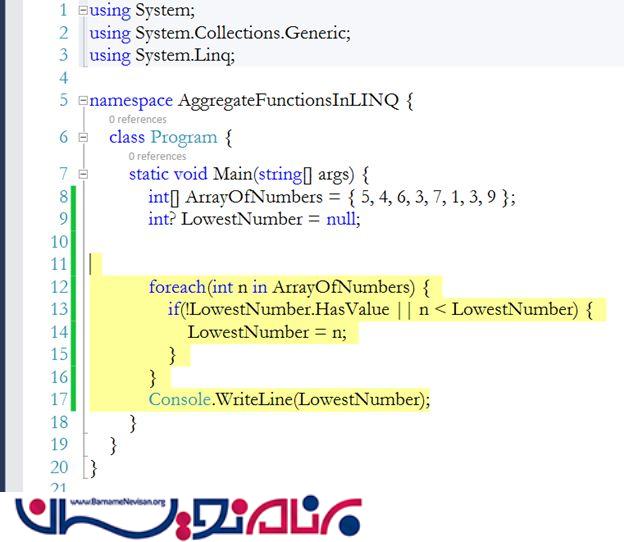
Task: Click 'System.Linq' on line 3
Action: 183,56
